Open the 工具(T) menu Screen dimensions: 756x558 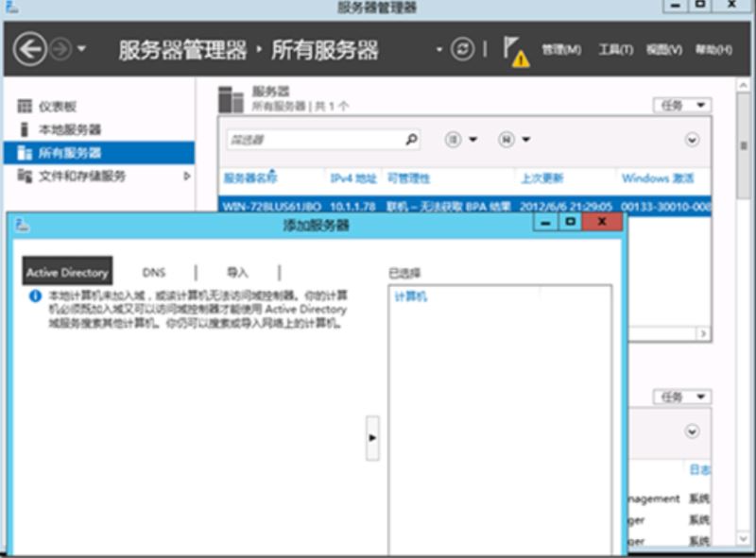616,50
